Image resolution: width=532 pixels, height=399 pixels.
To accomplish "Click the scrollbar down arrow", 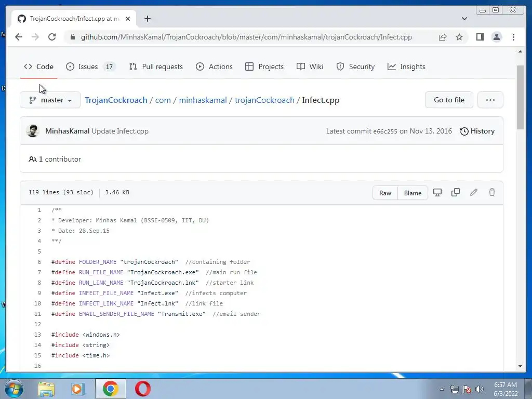I will tap(520, 366).
